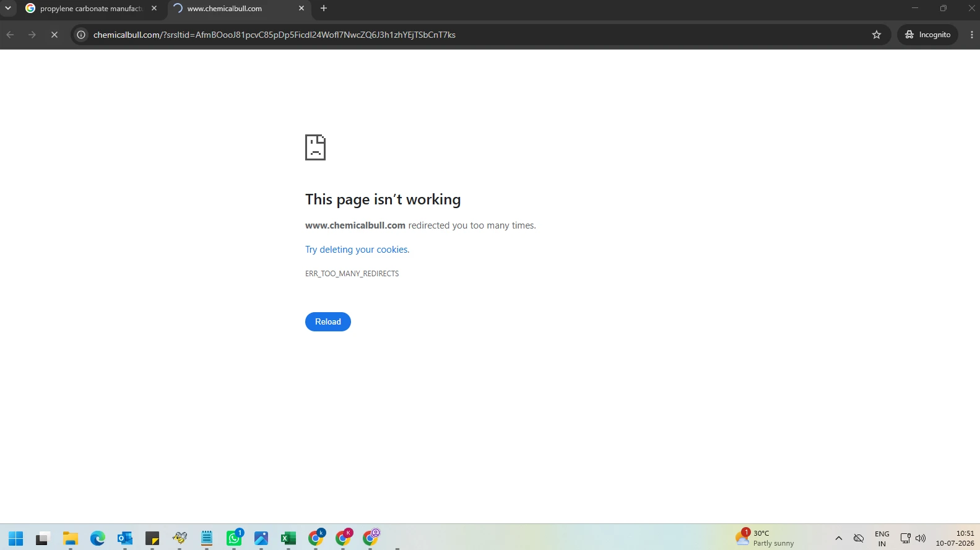Go back to the previous page
The width and height of the screenshot is (980, 550).
pos(10,35)
